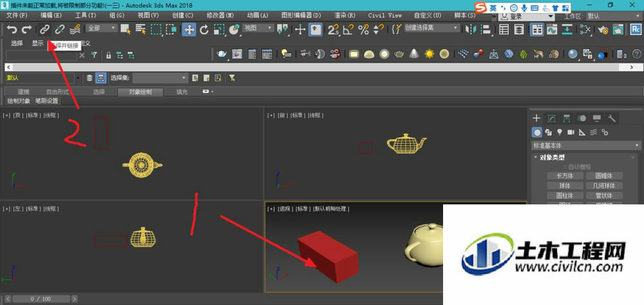Open the Curve Editor
Screen dimensions: 644x305
(553, 29)
